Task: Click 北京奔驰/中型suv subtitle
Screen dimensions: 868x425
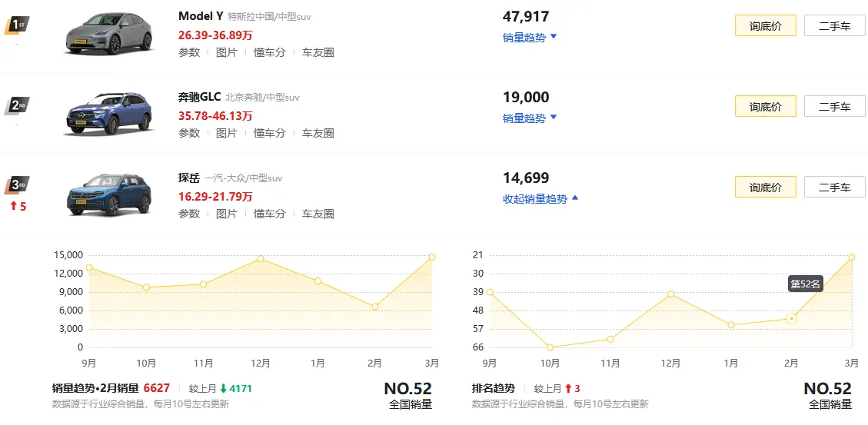Action: point(262,98)
